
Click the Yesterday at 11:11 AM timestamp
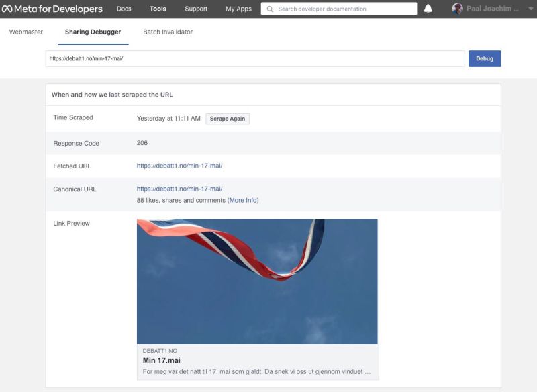click(168, 118)
